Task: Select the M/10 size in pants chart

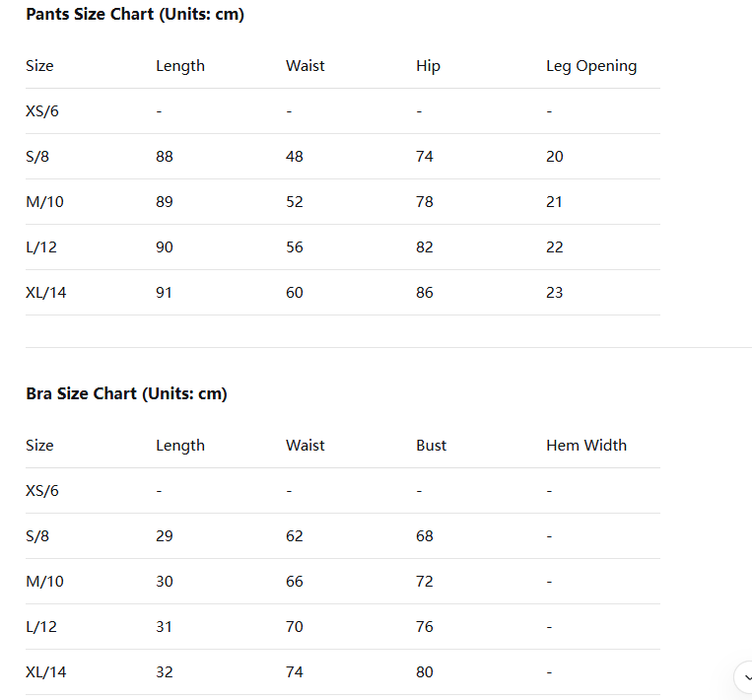Action: pyautogui.click(x=44, y=202)
